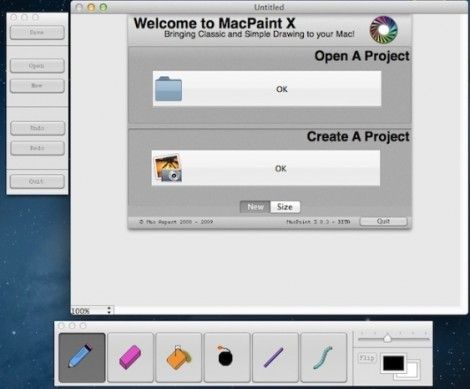Click the blue folder icon under Open A Project

tap(168, 89)
